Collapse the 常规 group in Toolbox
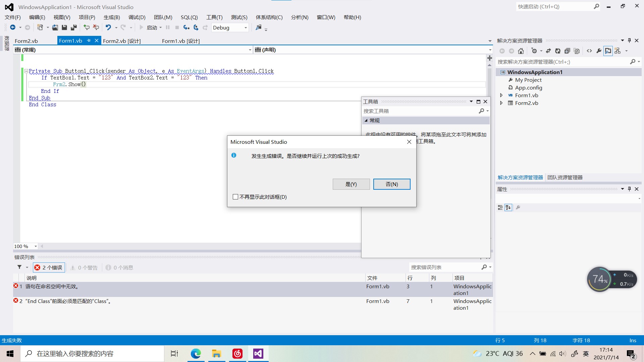The width and height of the screenshot is (644, 362). point(366,120)
